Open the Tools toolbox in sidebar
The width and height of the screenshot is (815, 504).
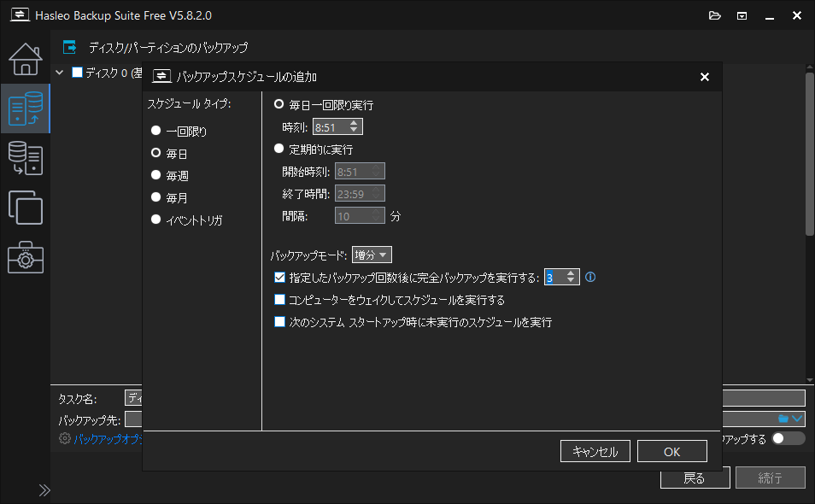coord(25,257)
